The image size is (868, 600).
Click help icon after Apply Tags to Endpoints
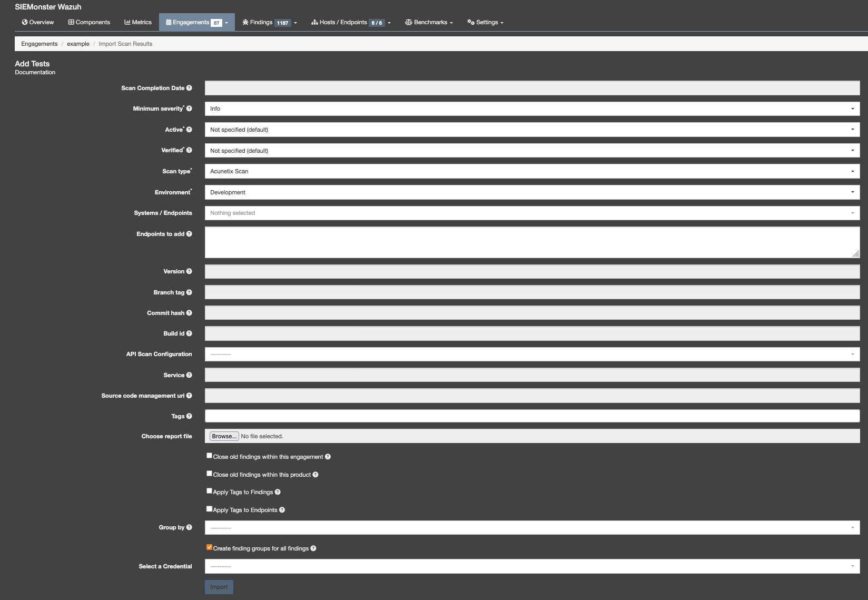click(x=282, y=510)
